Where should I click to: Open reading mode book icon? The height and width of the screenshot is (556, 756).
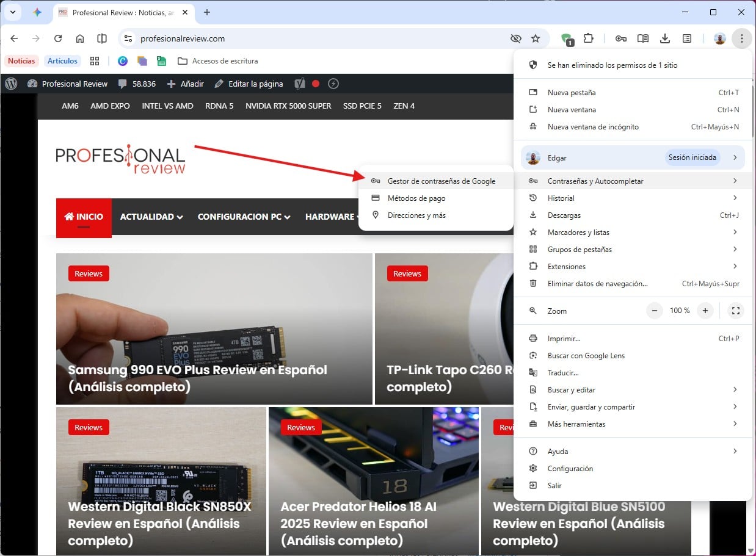[643, 38]
